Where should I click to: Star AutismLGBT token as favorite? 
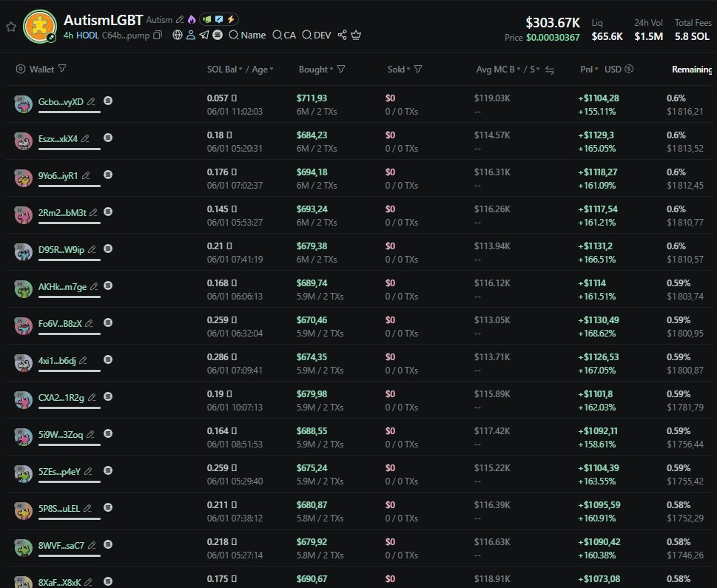tap(11, 27)
